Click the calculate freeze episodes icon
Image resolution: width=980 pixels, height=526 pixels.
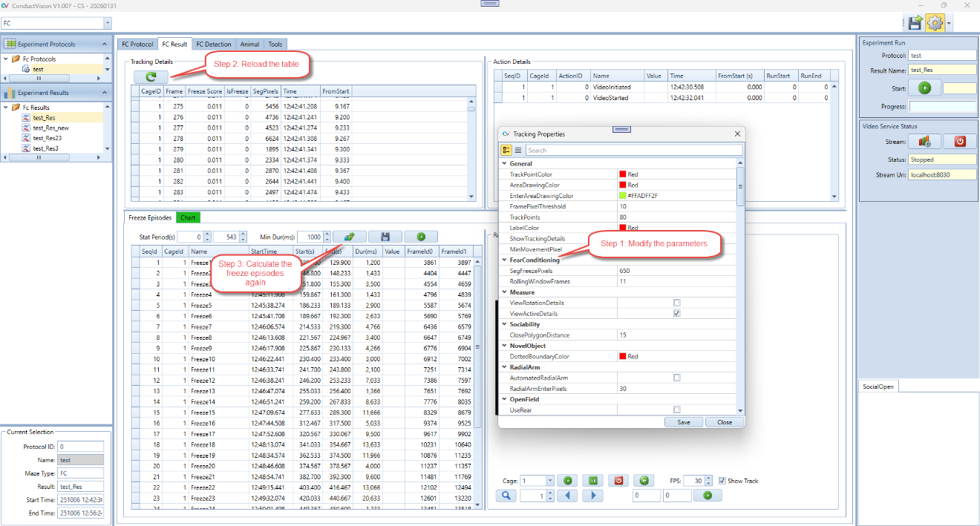[349, 237]
